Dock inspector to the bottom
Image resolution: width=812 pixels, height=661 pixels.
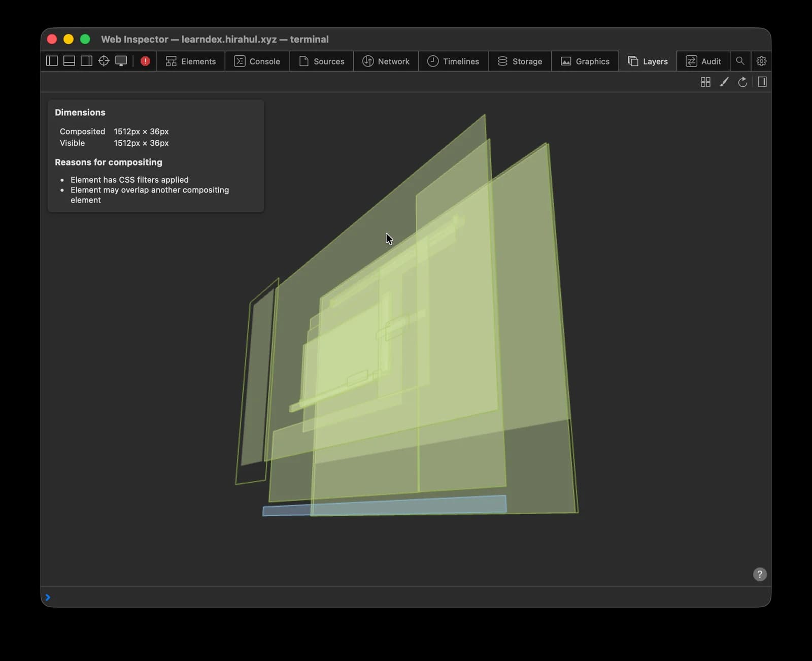point(69,61)
